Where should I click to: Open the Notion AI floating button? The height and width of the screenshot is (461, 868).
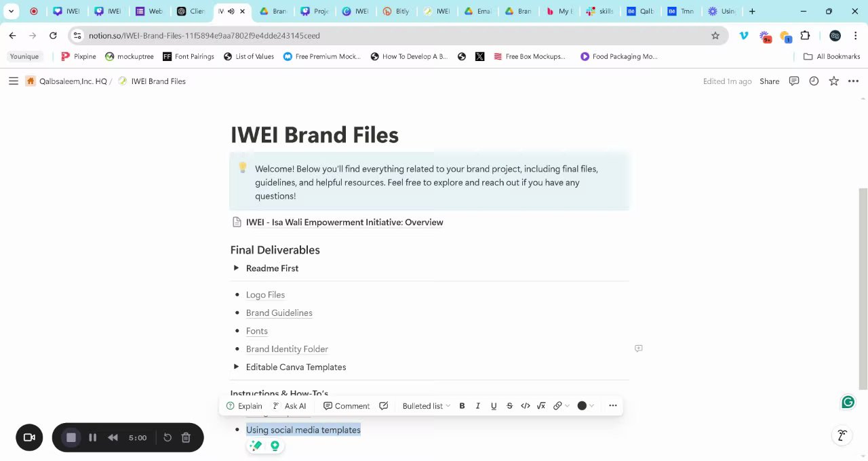[842, 435]
